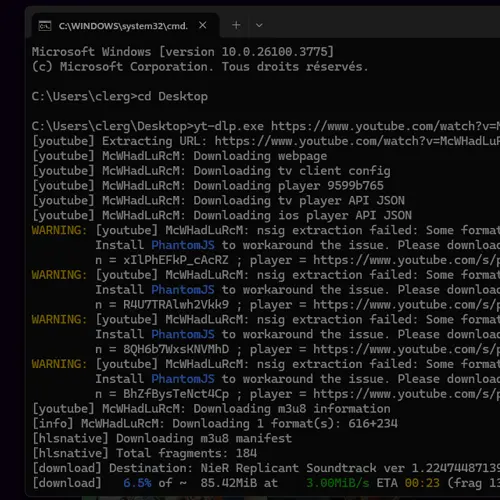
Task: Click PhantomJS link above 'R4U7TRAlwh2Vkk9' line
Action: click(183, 290)
